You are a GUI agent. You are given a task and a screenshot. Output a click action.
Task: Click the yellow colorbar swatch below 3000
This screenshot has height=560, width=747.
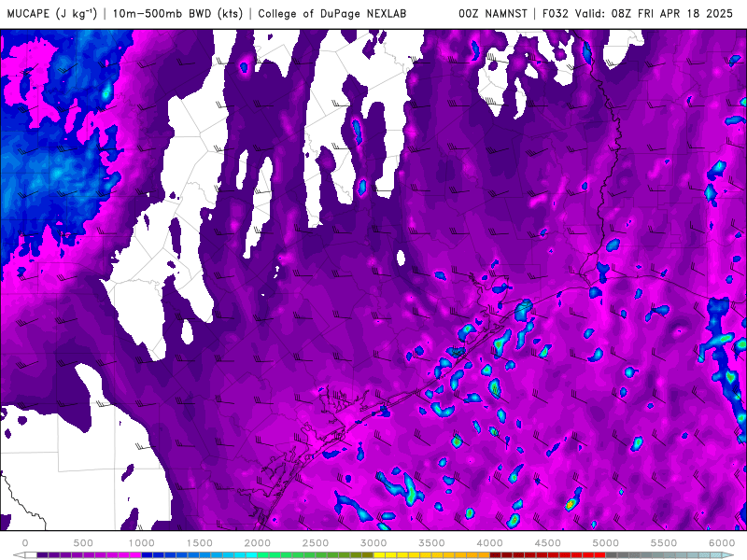(379, 555)
